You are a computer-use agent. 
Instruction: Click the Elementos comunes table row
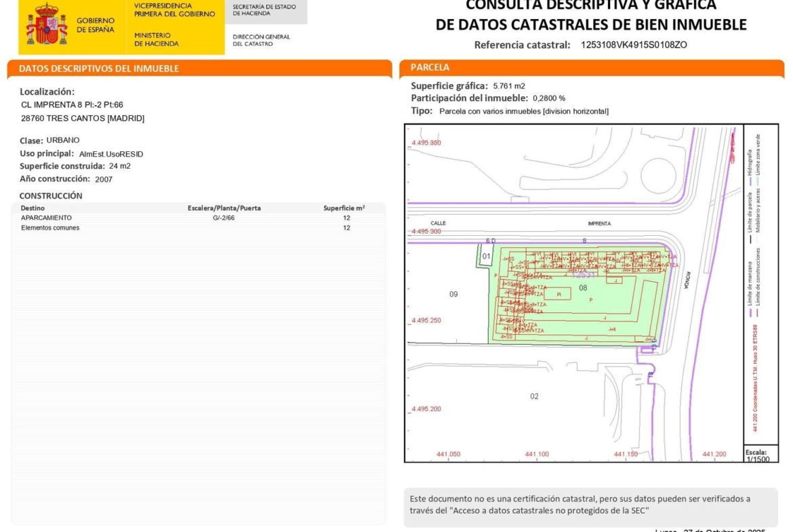coord(50,228)
